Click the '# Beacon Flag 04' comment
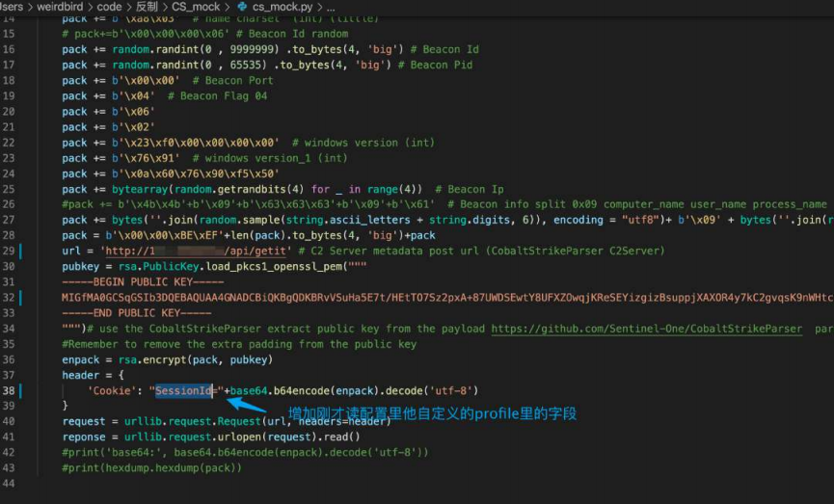834x504 pixels. tap(218, 95)
